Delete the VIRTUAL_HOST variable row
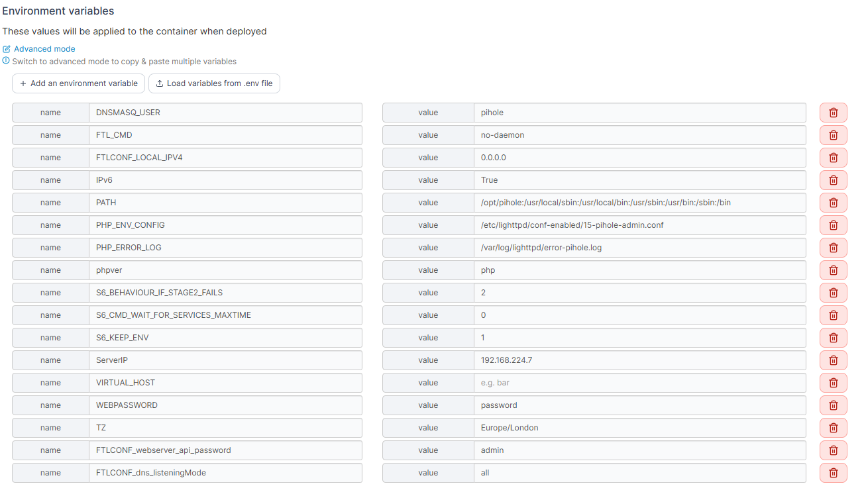 coord(833,383)
